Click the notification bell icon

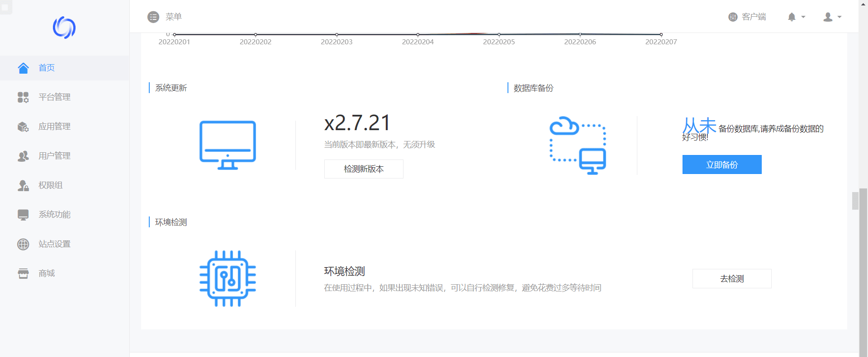(x=792, y=17)
